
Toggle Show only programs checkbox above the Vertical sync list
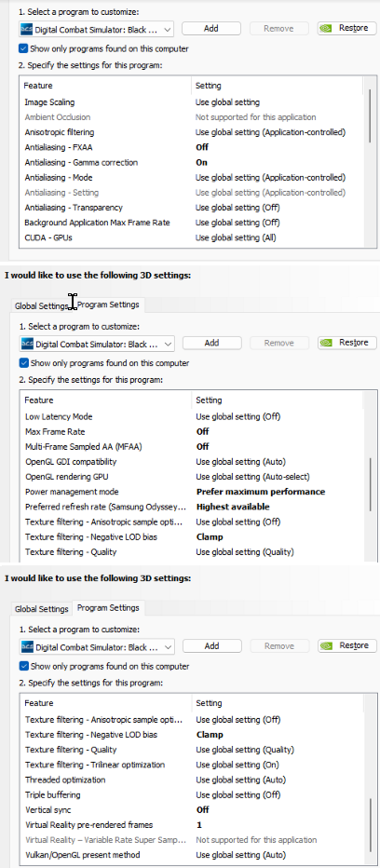[x=23, y=666]
